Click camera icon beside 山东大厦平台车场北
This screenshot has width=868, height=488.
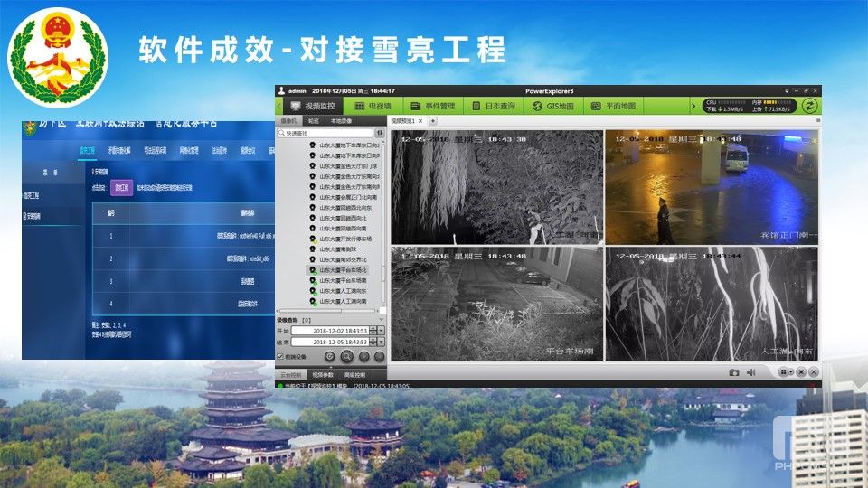pyautogui.click(x=313, y=270)
